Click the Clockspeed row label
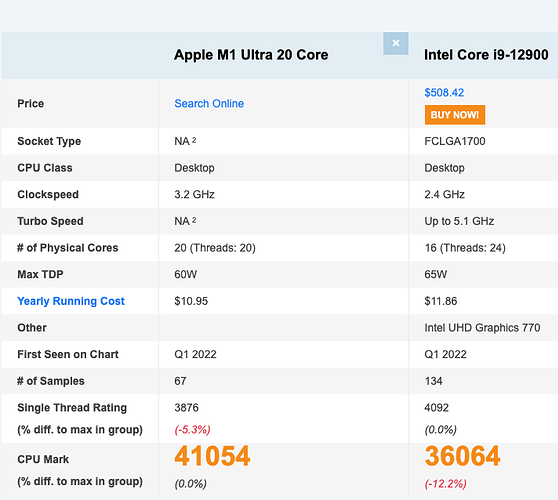The height and width of the screenshot is (500, 558). pos(48,195)
